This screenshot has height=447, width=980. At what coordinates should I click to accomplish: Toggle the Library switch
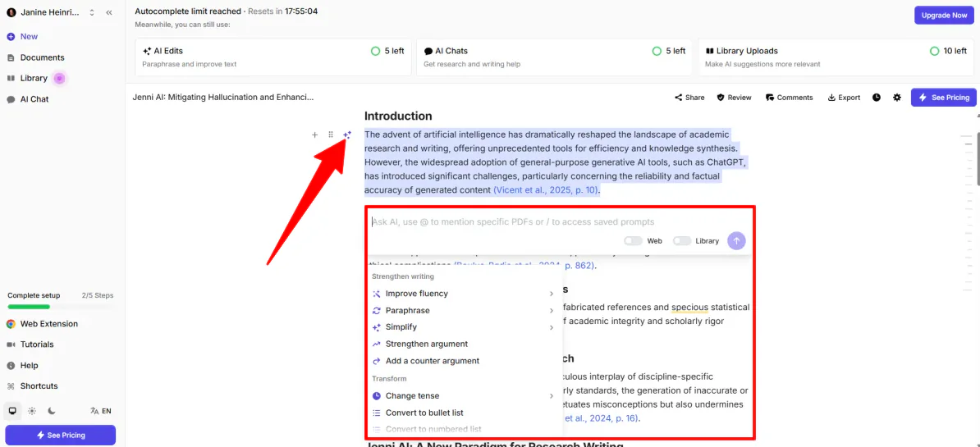tap(682, 241)
